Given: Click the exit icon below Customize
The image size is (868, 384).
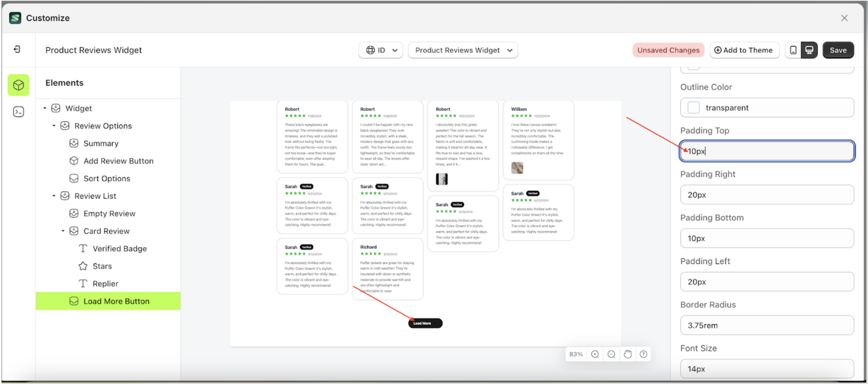Looking at the screenshot, I should pyautogui.click(x=17, y=49).
